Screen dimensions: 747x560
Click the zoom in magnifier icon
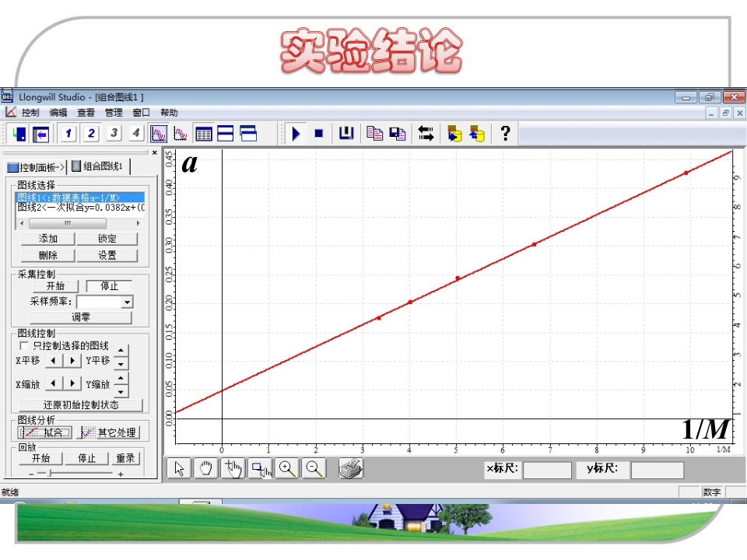(x=288, y=468)
